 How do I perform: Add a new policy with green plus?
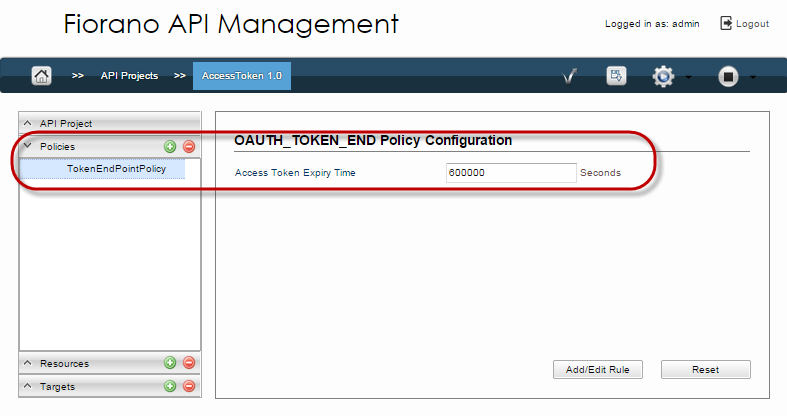click(170, 147)
